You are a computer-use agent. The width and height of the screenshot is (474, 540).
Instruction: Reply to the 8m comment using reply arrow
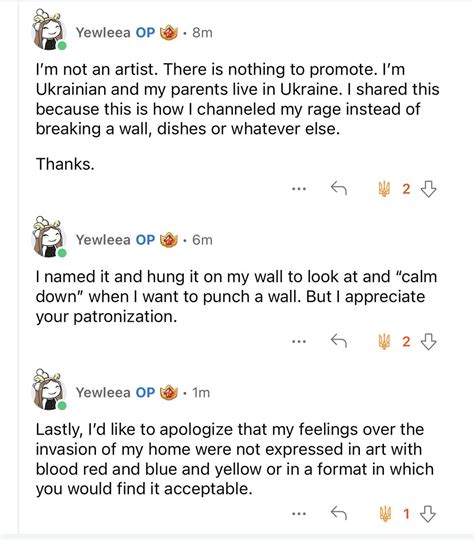tap(339, 189)
